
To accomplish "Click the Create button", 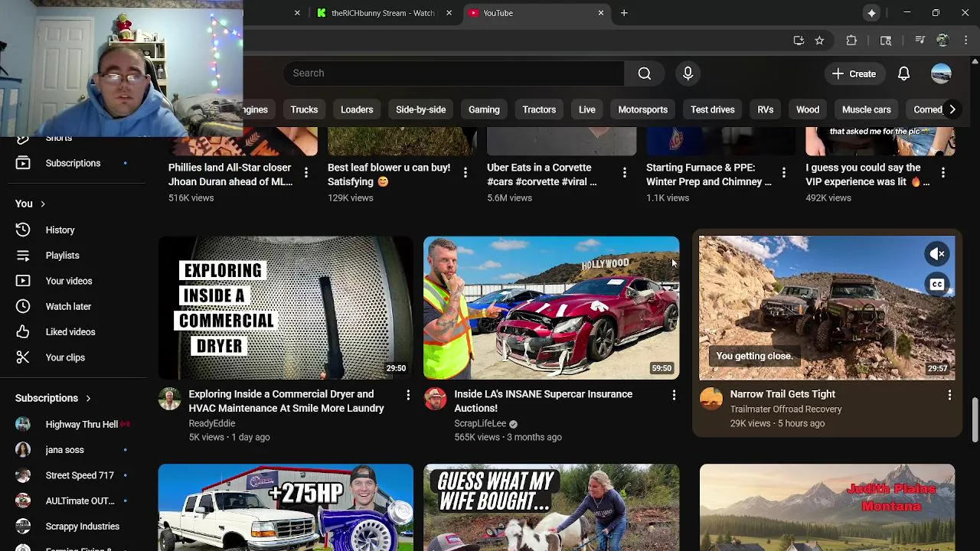I will click(x=854, y=73).
